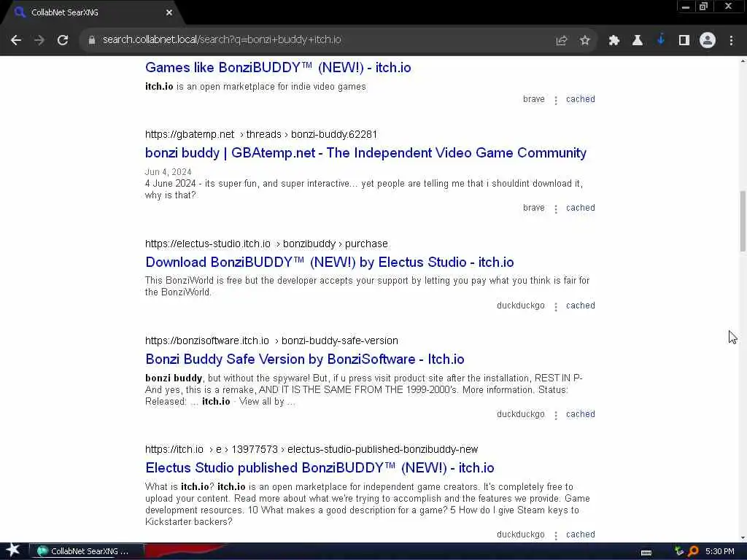Click the page vertical scrollbar thumb

(743, 221)
